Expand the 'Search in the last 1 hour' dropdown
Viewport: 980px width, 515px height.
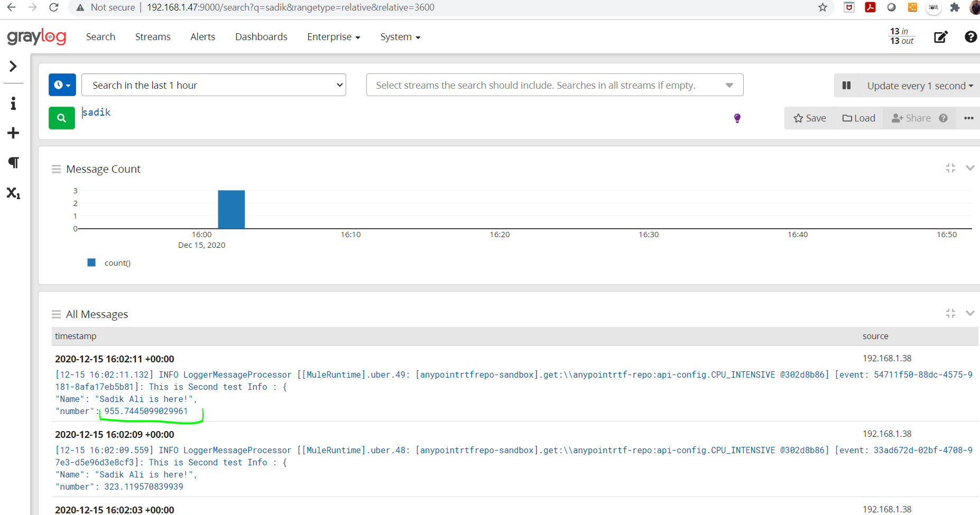coord(214,85)
